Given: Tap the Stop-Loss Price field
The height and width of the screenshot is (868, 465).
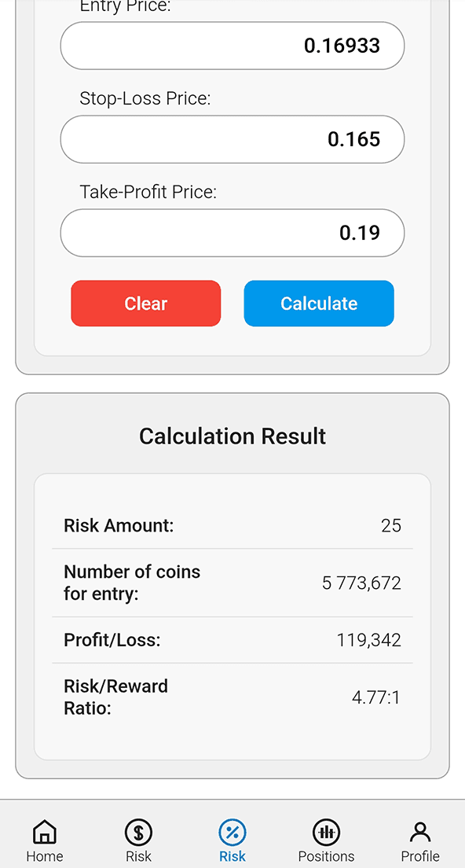Looking at the screenshot, I should click(x=233, y=139).
